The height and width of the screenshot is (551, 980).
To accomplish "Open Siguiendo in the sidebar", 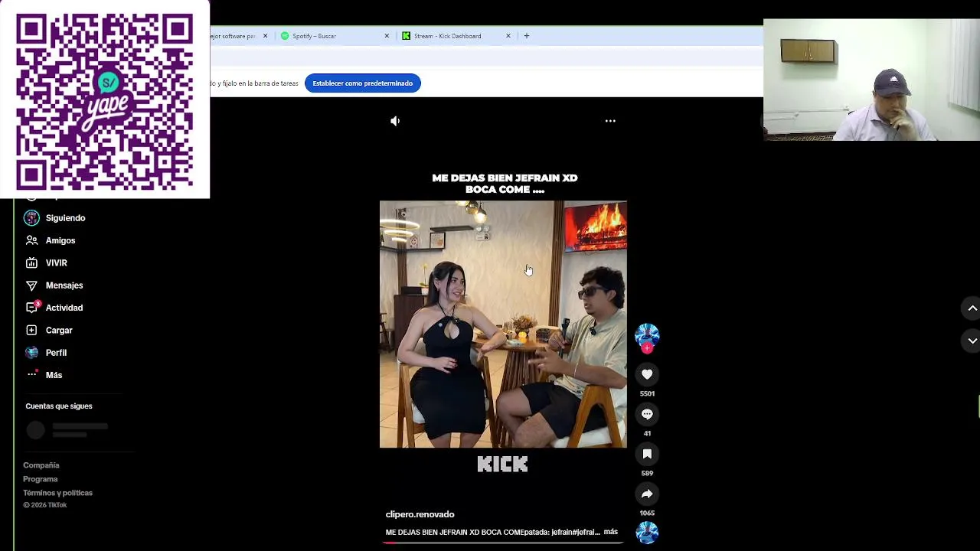I will pyautogui.click(x=65, y=218).
